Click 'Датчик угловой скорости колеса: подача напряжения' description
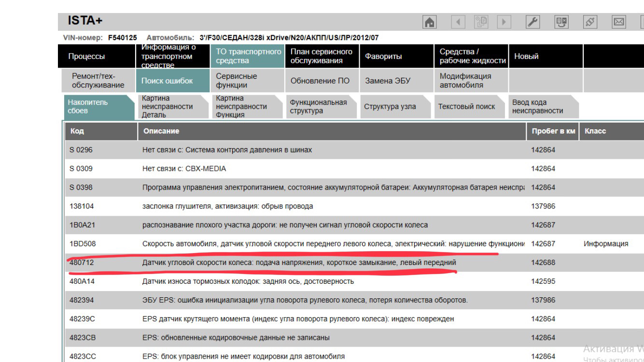 click(299, 263)
